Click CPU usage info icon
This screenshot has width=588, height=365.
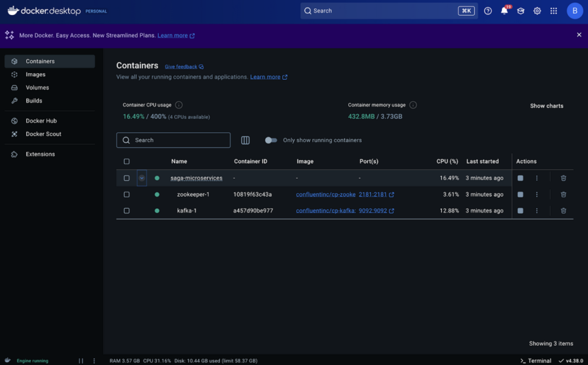[179, 105]
